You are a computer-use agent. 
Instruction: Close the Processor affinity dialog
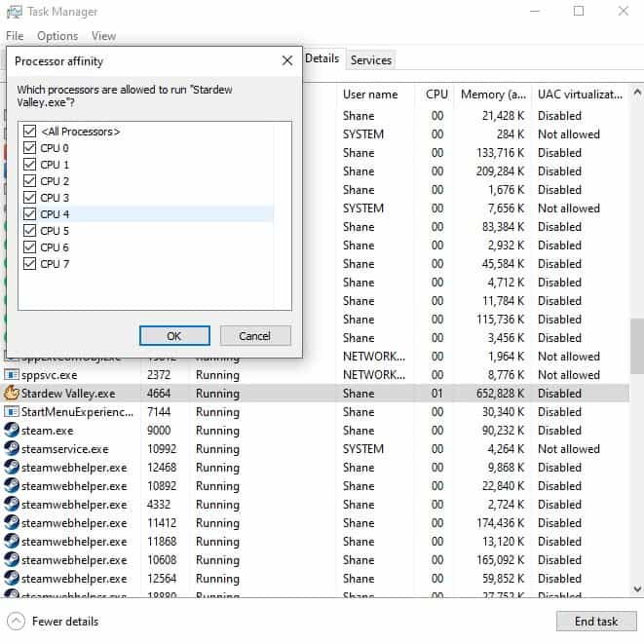(x=287, y=60)
